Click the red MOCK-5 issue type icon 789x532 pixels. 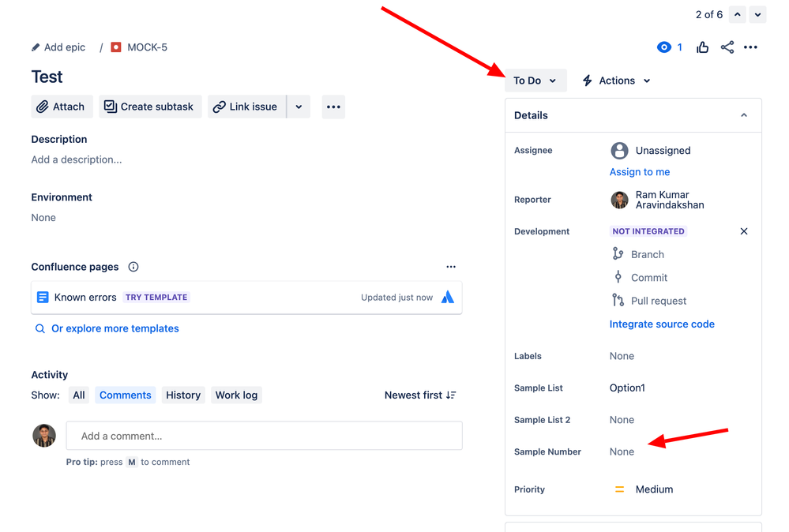pyautogui.click(x=116, y=47)
